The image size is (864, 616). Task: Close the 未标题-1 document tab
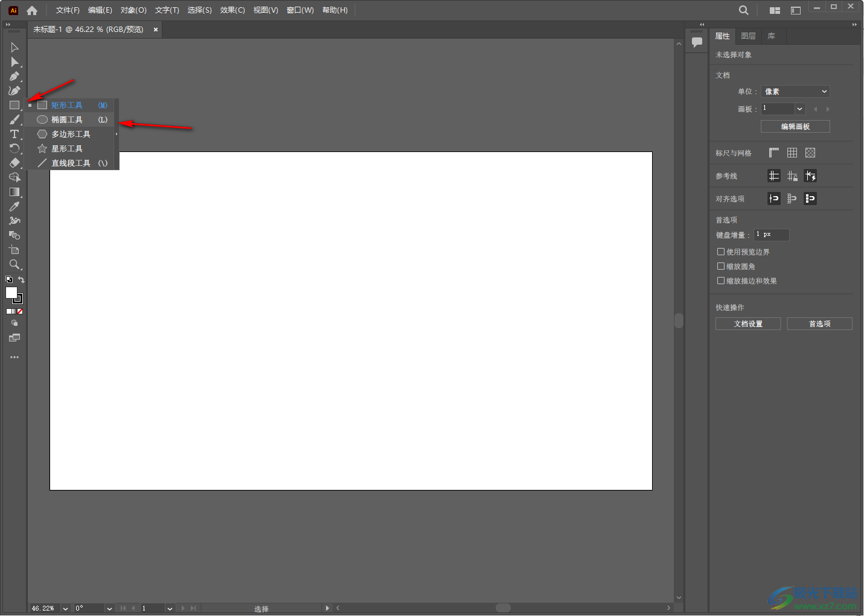[x=156, y=30]
